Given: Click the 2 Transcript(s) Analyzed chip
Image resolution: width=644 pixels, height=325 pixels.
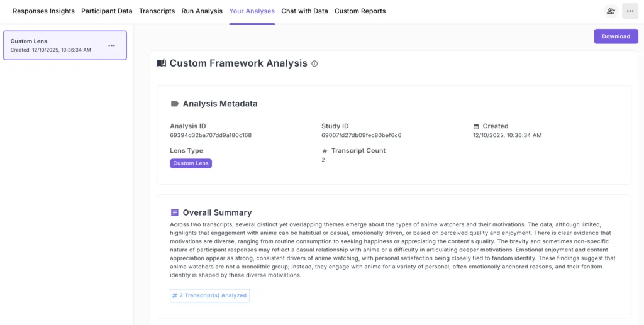Looking at the screenshot, I should (209, 295).
